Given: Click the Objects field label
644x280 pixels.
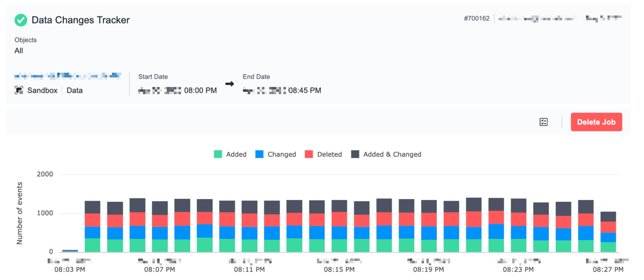Looking at the screenshot, I should point(25,40).
